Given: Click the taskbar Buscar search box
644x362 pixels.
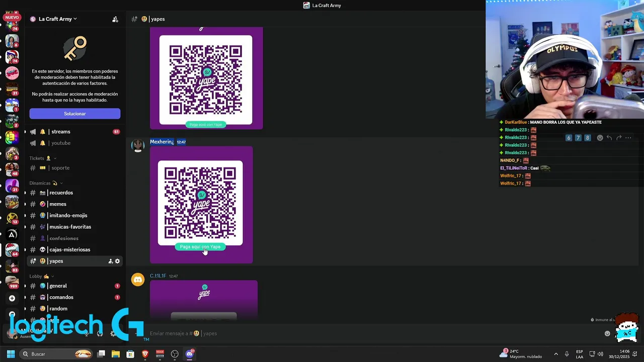Looking at the screenshot, I should point(56,354).
